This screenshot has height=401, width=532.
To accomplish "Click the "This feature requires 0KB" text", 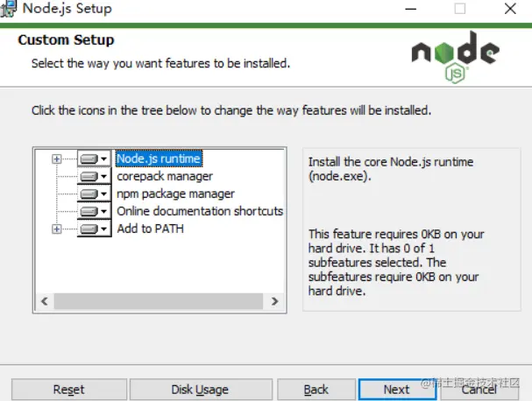I will pyautogui.click(x=396, y=263).
